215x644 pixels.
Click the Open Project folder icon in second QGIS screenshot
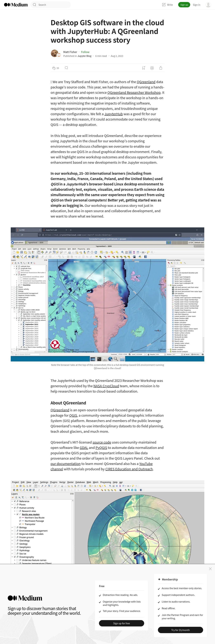[x=17, y=486]
